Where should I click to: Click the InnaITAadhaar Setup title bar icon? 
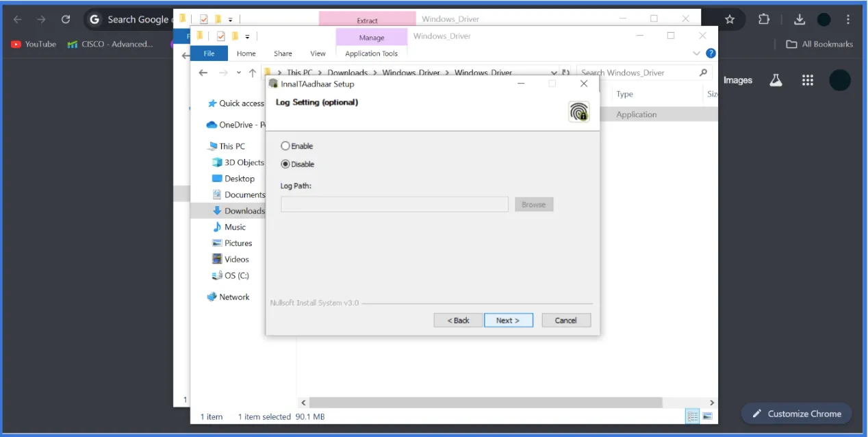[x=274, y=84]
